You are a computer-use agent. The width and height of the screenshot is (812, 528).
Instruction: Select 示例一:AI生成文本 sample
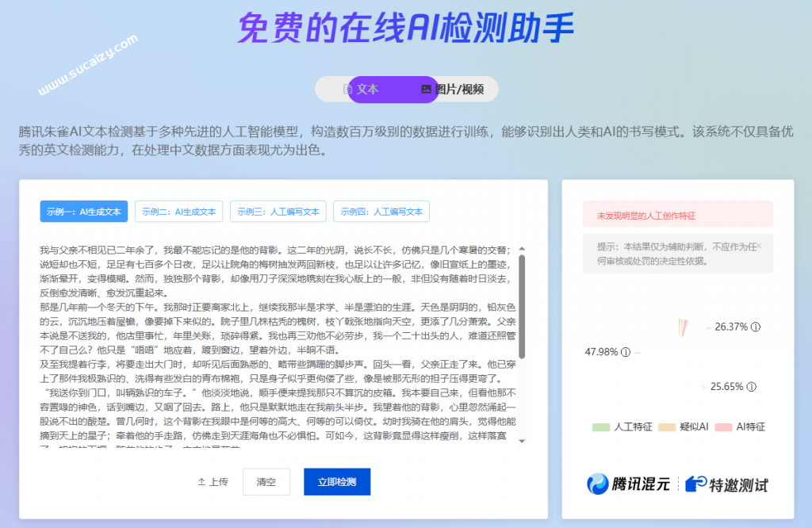pyautogui.click(x=83, y=212)
